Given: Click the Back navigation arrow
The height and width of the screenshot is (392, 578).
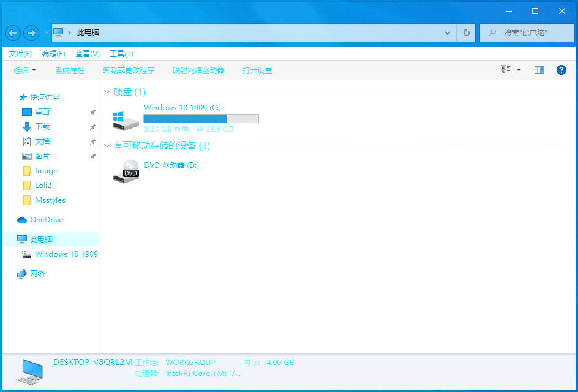Looking at the screenshot, I should coord(13,33).
